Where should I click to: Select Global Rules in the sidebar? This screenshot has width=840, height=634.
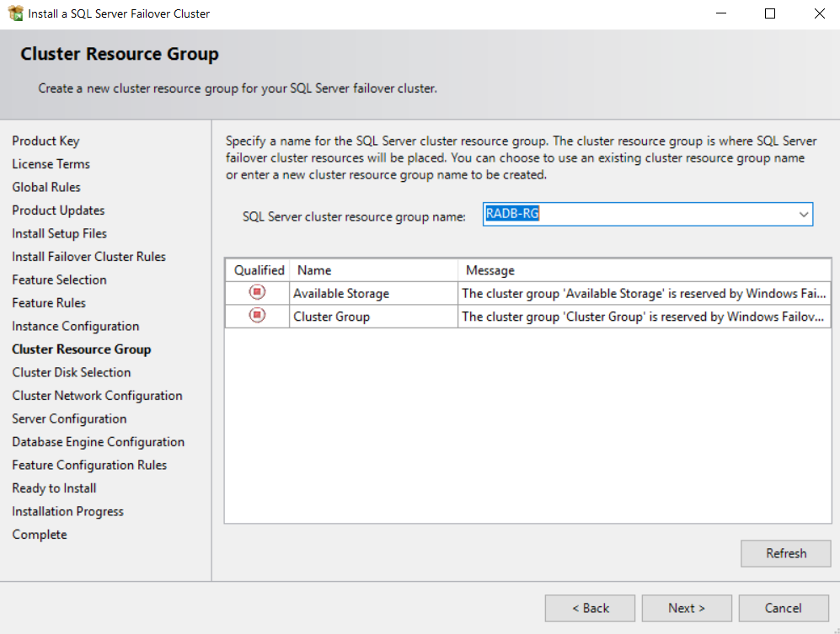[x=46, y=187]
